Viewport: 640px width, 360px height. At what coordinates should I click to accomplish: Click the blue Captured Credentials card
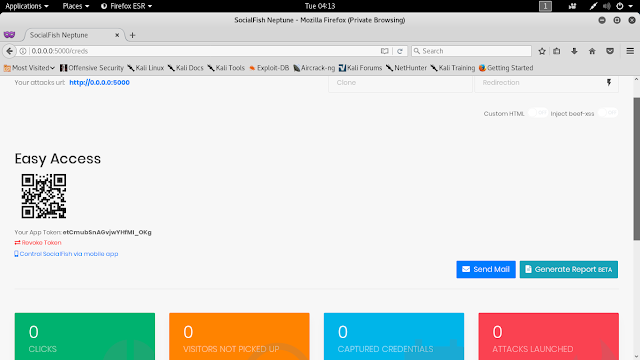[x=394, y=336]
